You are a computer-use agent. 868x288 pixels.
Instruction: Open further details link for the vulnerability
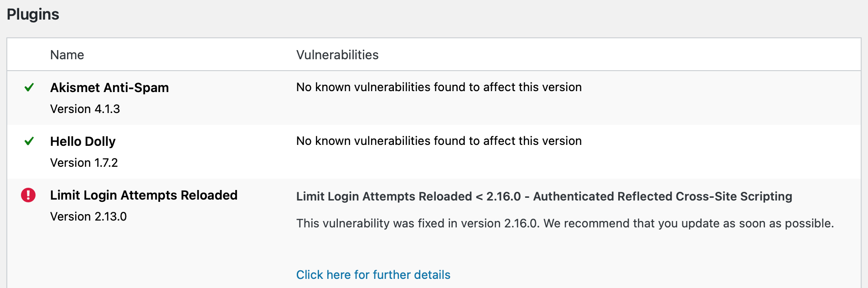(373, 275)
